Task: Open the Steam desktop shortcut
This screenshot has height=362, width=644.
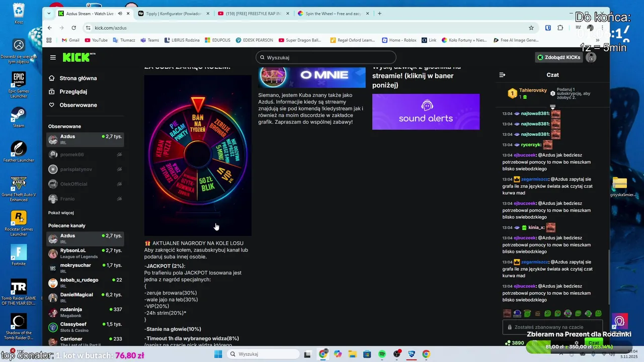Action: [19, 117]
